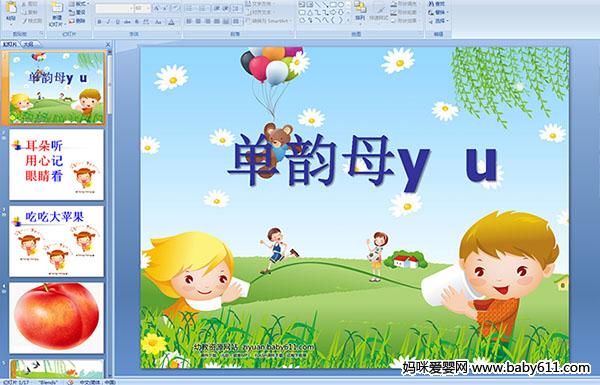Click the Select button in editing group
Viewport: 600px width, 385px height.
438,21
